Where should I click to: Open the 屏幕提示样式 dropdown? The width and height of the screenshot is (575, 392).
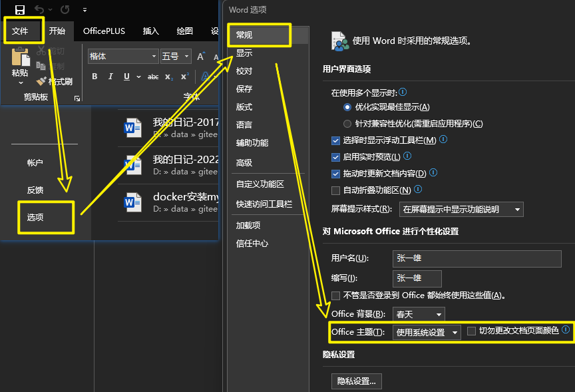[461, 209]
